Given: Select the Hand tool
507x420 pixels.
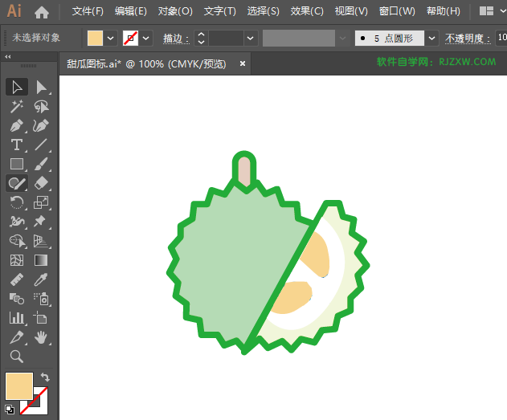Looking at the screenshot, I should pos(41,337).
